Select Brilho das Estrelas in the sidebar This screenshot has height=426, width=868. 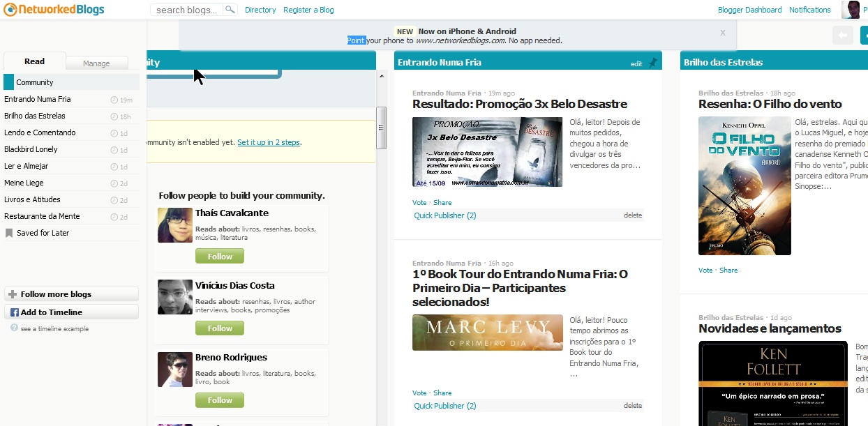pos(71,116)
